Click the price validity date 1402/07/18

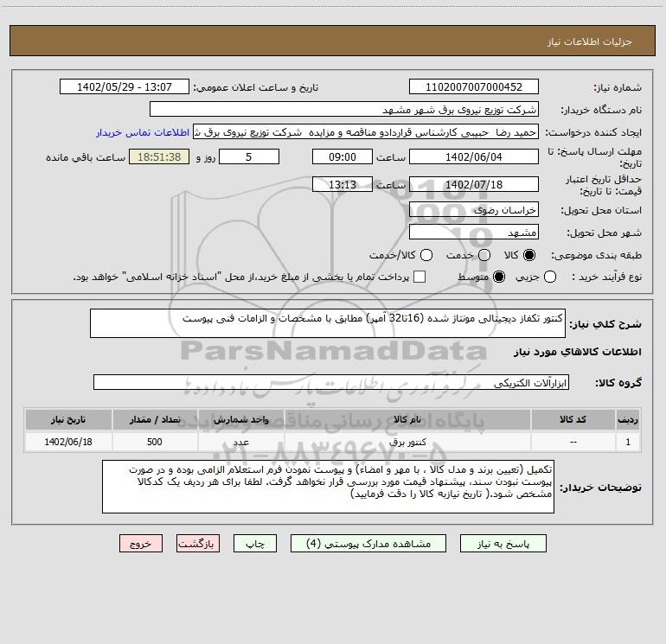[x=474, y=184]
